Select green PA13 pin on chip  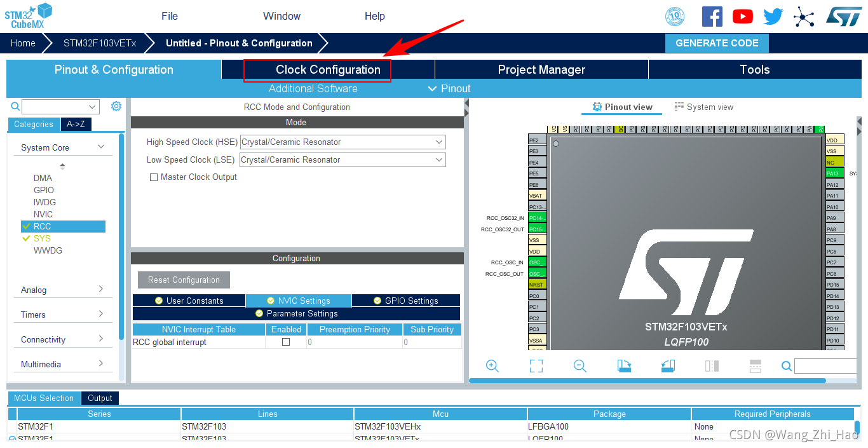coord(834,173)
